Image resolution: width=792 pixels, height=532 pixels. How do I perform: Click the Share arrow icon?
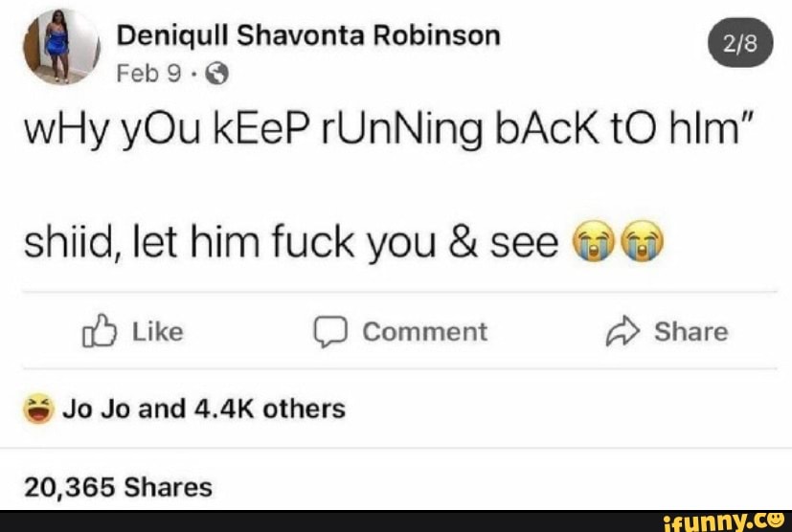click(622, 331)
